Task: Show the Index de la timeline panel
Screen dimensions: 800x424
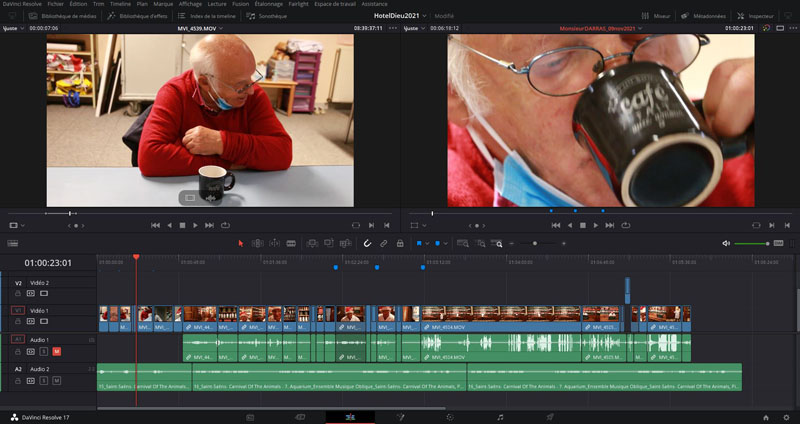Action: click(x=207, y=16)
